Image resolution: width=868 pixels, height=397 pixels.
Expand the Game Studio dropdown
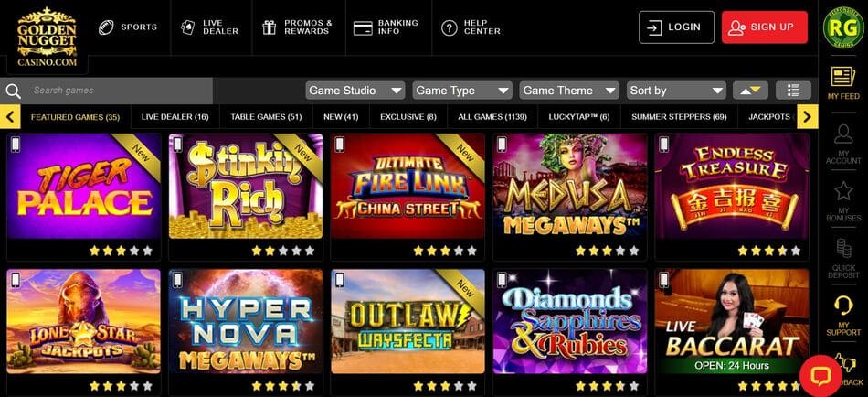click(355, 91)
